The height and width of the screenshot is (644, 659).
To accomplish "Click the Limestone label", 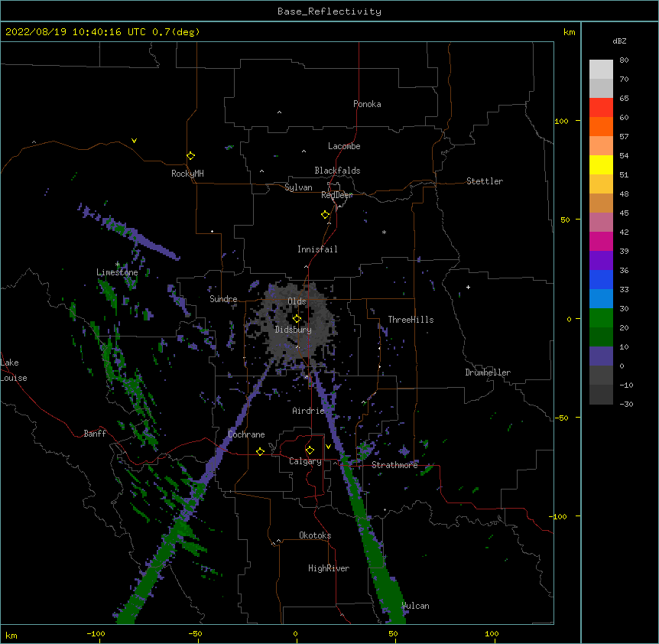I will point(117,272).
